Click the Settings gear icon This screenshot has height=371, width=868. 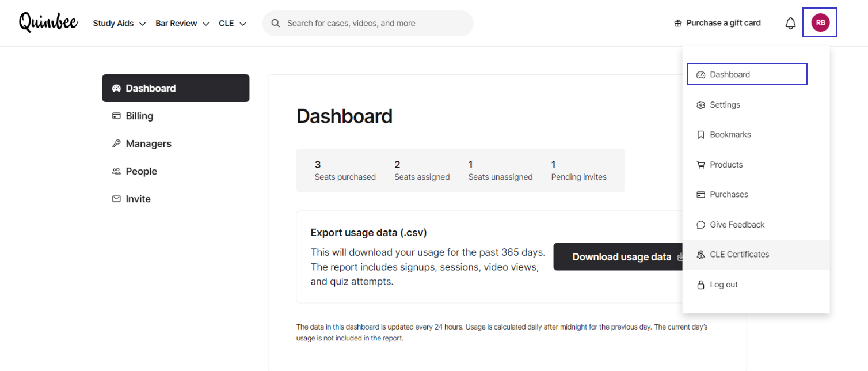pyautogui.click(x=701, y=105)
